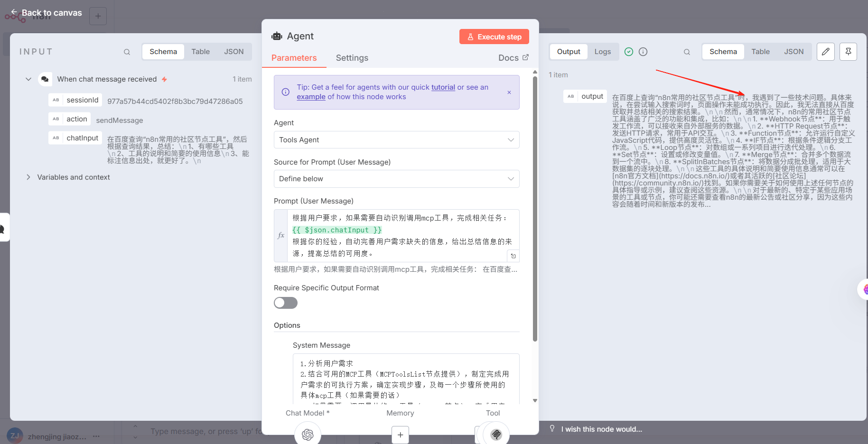Select JSON view in INPUT panel
The width and height of the screenshot is (868, 444).
click(x=233, y=52)
